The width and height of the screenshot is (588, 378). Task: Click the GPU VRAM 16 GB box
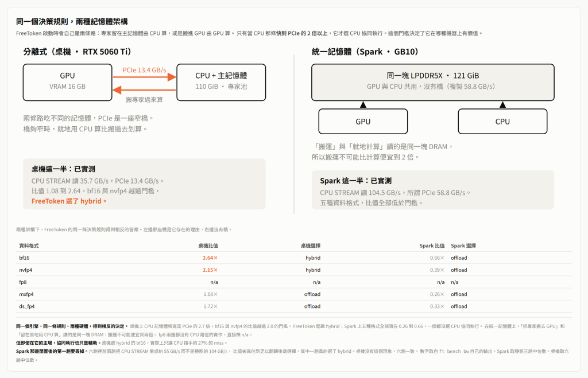coord(68,83)
